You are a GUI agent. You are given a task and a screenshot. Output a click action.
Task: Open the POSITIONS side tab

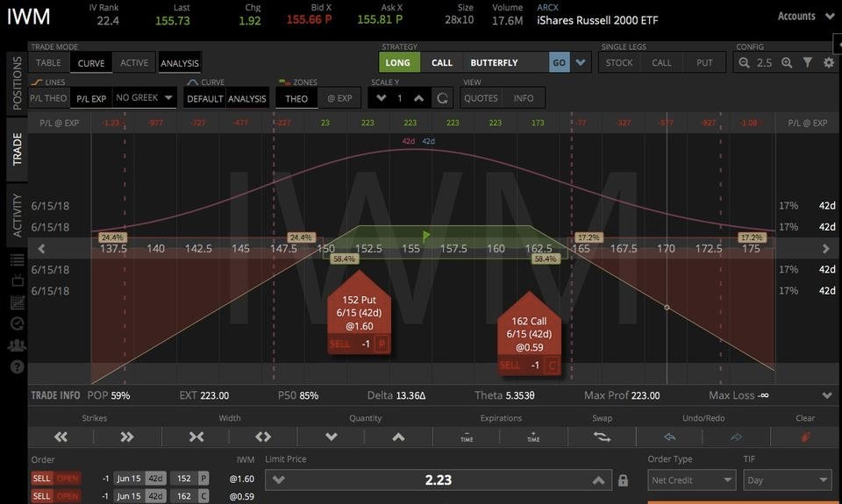[18, 83]
